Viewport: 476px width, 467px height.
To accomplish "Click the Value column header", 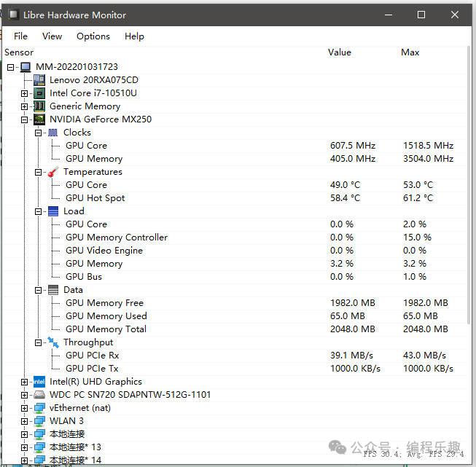I will click(340, 52).
